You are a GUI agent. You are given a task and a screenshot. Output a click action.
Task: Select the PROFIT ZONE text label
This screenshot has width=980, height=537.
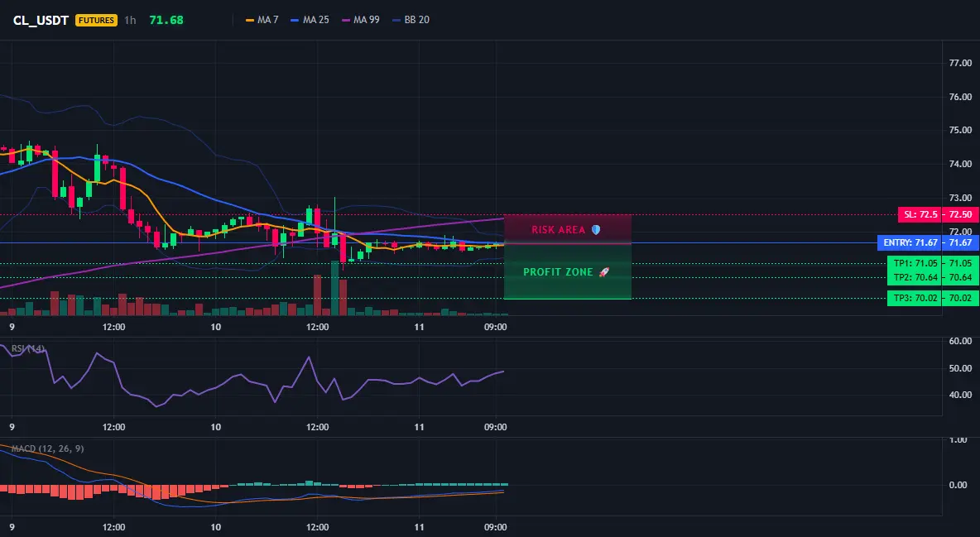(x=558, y=272)
